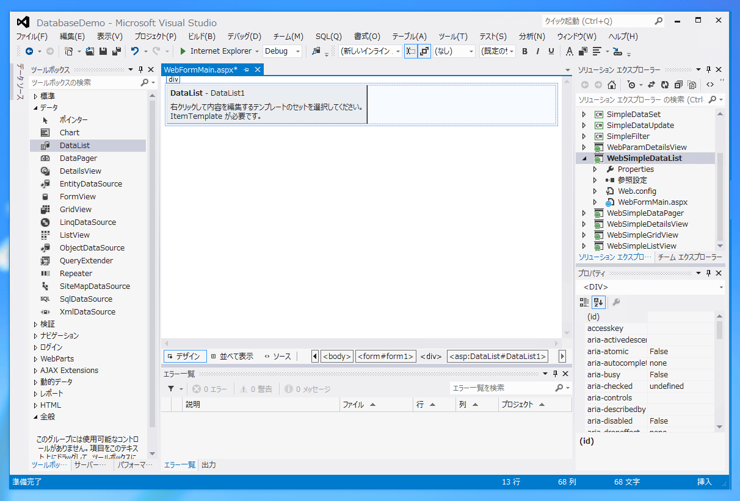Click the Categorized icon in Properties panel
Image resolution: width=740 pixels, height=501 pixels.
(584, 302)
